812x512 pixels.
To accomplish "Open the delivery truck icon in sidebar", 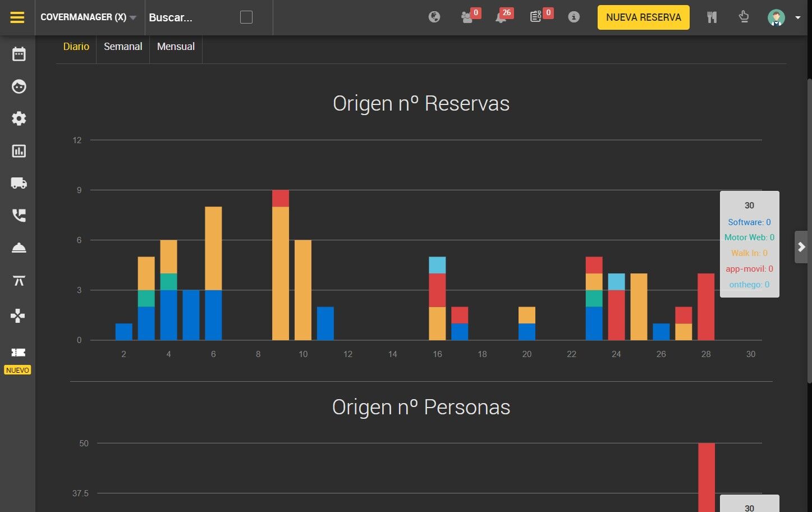I will [x=19, y=183].
